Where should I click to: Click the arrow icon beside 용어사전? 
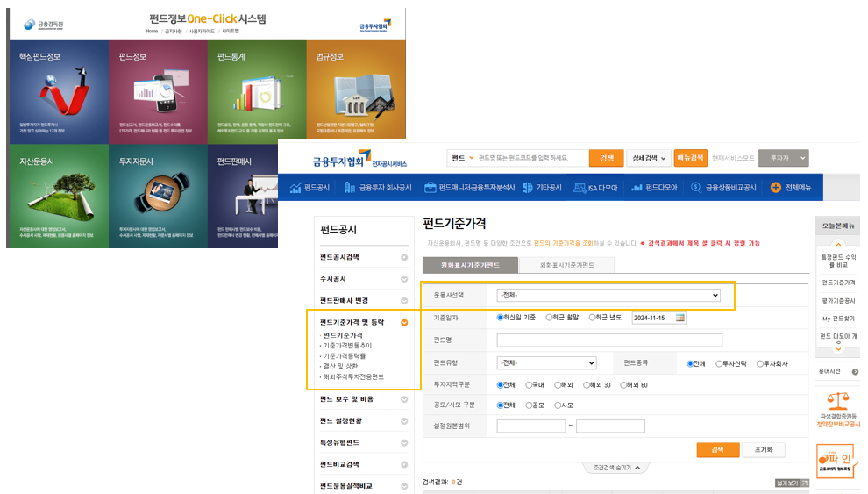click(855, 372)
